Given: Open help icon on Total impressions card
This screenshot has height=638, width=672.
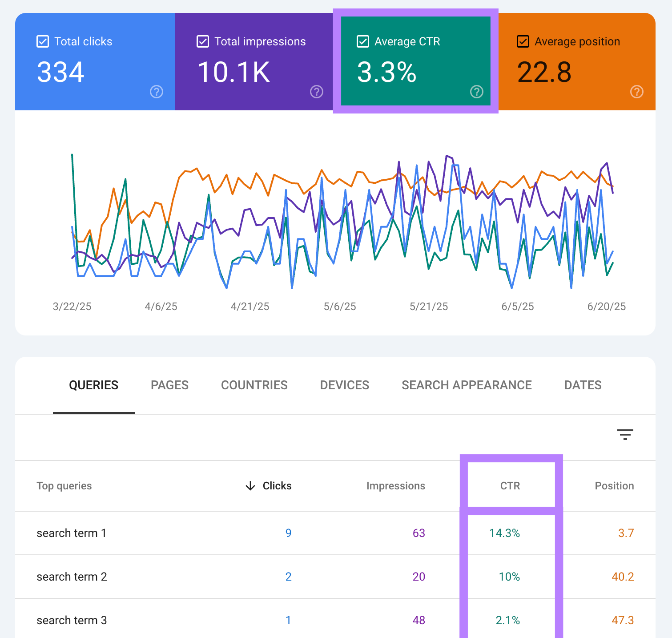Looking at the screenshot, I should [x=316, y=92].
